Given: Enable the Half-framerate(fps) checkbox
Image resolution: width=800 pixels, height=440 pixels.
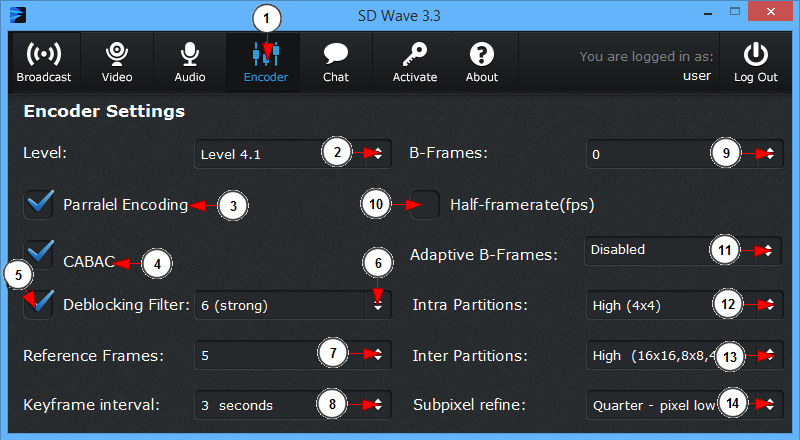Looking at the screenshot, I should pos(425,205).
